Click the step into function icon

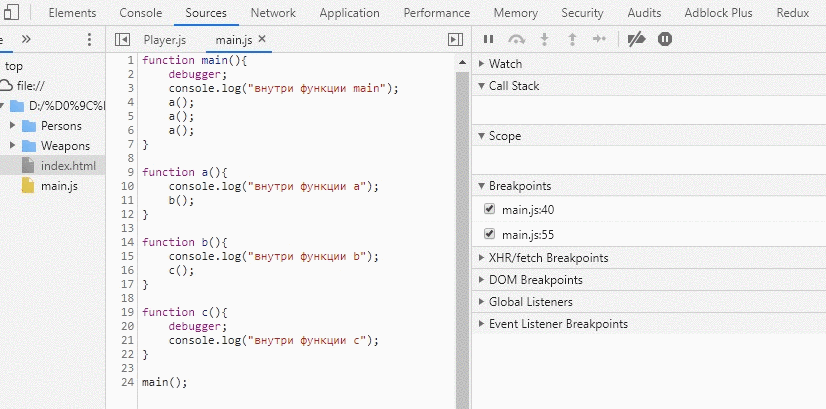[544, 39]
